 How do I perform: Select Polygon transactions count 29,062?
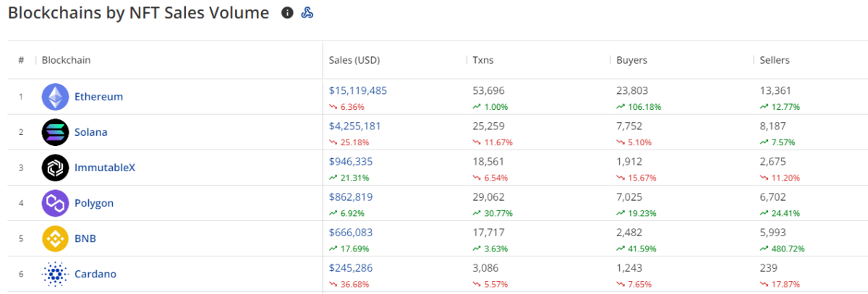click(x=488, y=196)
